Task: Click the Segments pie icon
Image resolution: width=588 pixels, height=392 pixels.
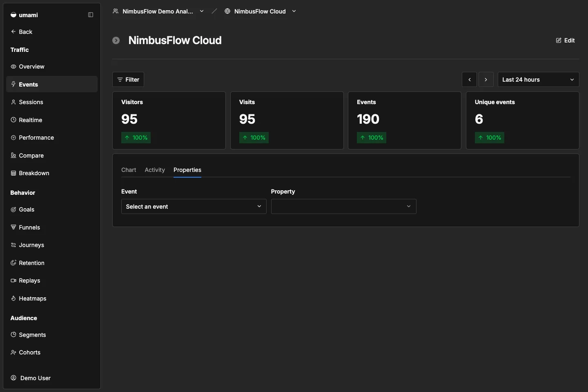Action: (13, 334)
